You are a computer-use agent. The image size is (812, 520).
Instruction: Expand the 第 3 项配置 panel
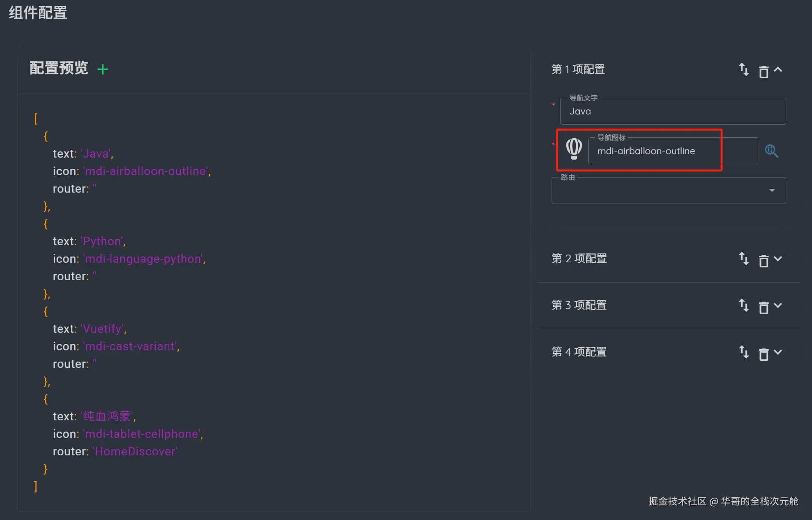tap(778, 306)
